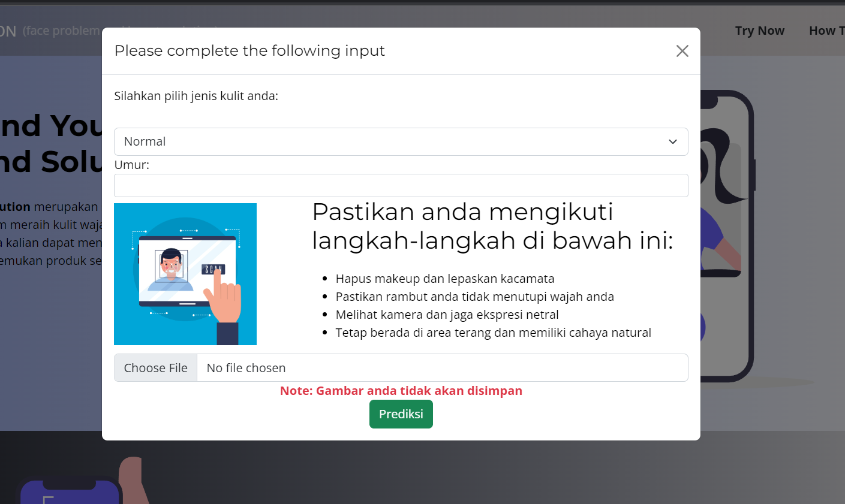Select Try Now in the navigation bar
Screen dimensions: 845x504
click(x=759, y=31)
